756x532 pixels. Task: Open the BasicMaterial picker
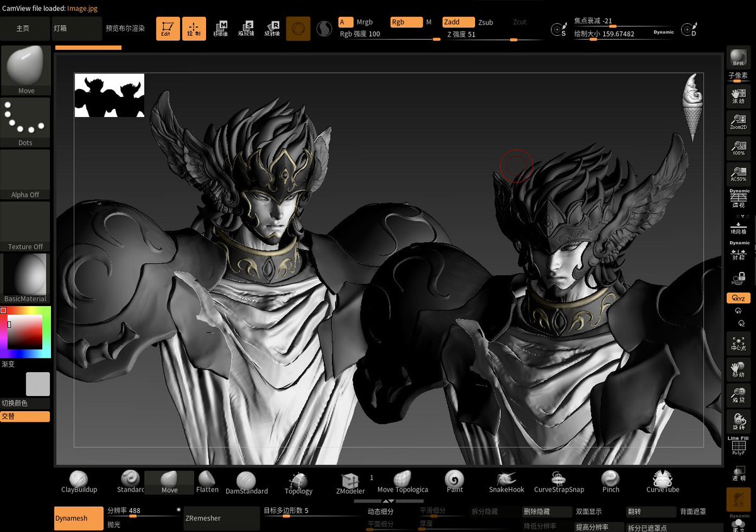tap(26, 278)
